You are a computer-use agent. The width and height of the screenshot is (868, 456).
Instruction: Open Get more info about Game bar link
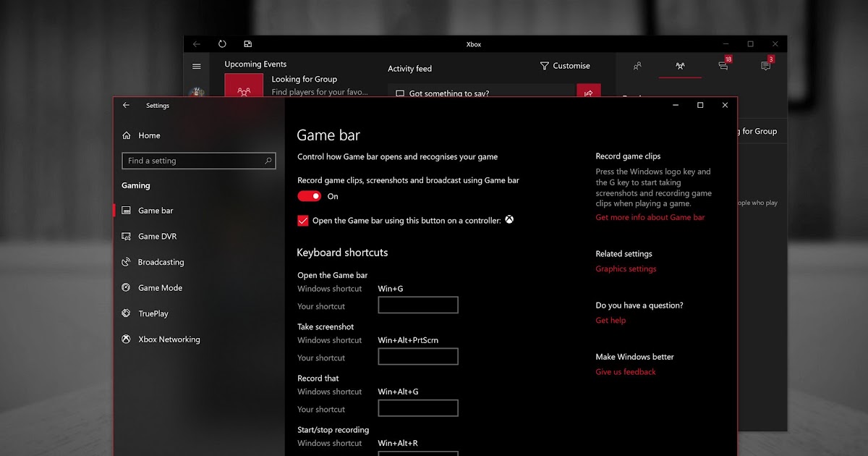pos(650,217)
